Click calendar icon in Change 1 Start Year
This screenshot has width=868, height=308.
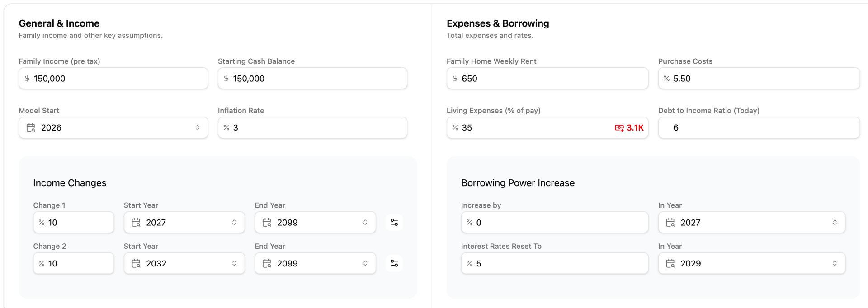(x=136, y=222)
